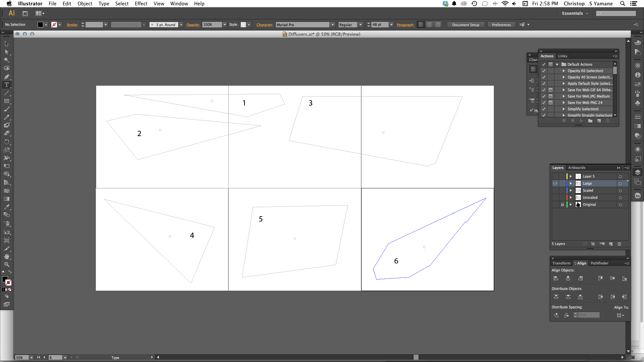
Task: Open the Opacity 100% dropdown
Action: point(225,25)
